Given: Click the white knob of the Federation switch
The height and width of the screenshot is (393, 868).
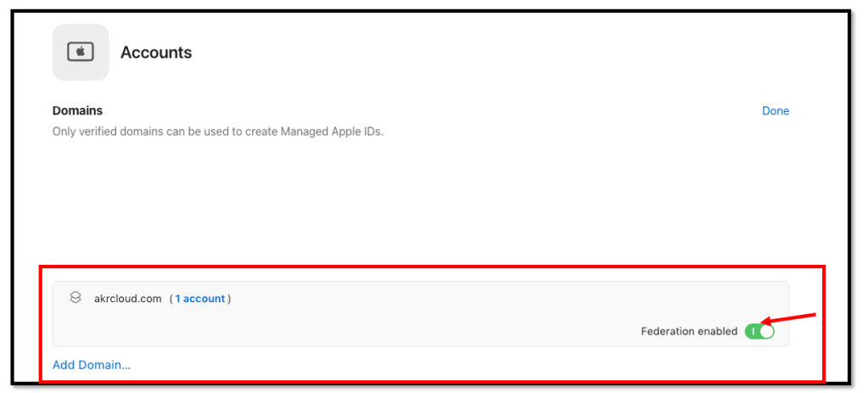Looking at the screenshot, I should (x=766, y=331).
